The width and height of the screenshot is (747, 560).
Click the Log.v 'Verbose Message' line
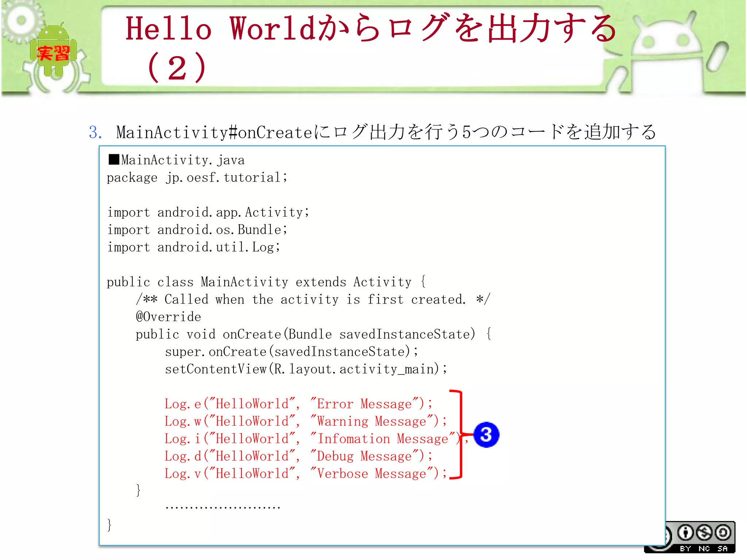tap(306, 474)
